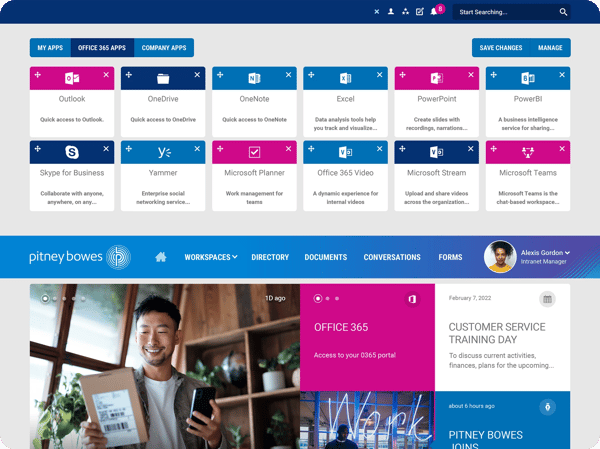Select second dot of the photo carousel
Screen dimensions: 600x449
pos(55,299)
